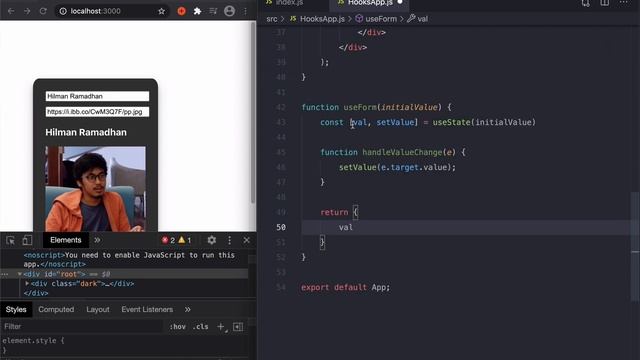Open DevTools settings gear

[x=211, y=240]
